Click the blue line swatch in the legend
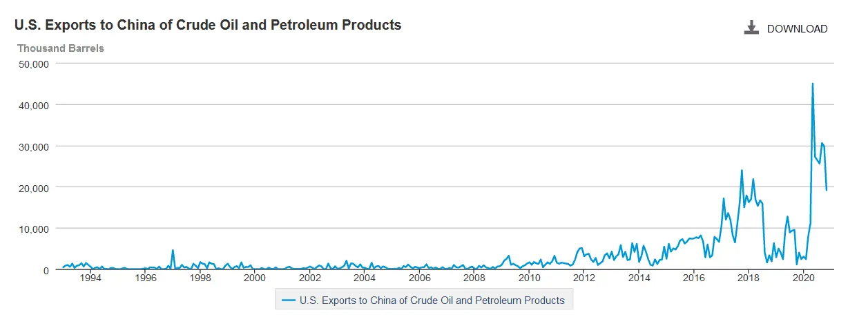Screen dimensions: 868x315 (x=288, y=300)
